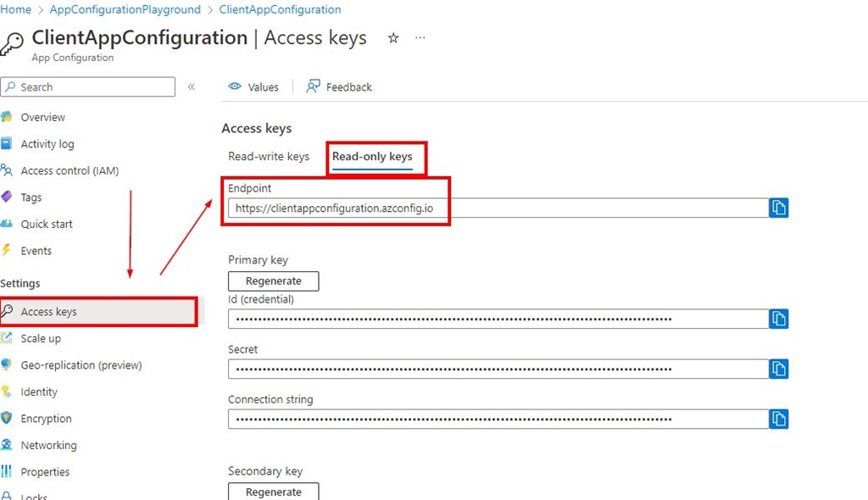The image size is (868, 500).
Task: Open the Overview page
Action: pyautogui.click(x=42, y=117)
